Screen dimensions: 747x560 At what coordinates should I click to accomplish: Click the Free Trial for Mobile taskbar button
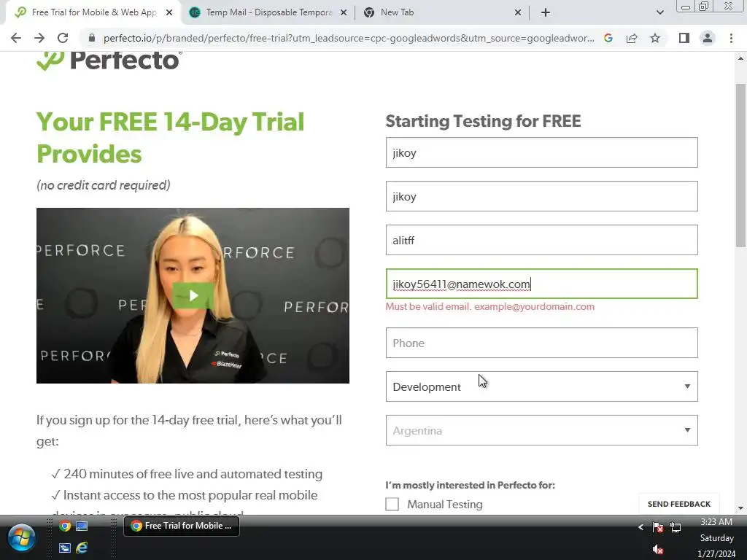(x=182, y=526)
